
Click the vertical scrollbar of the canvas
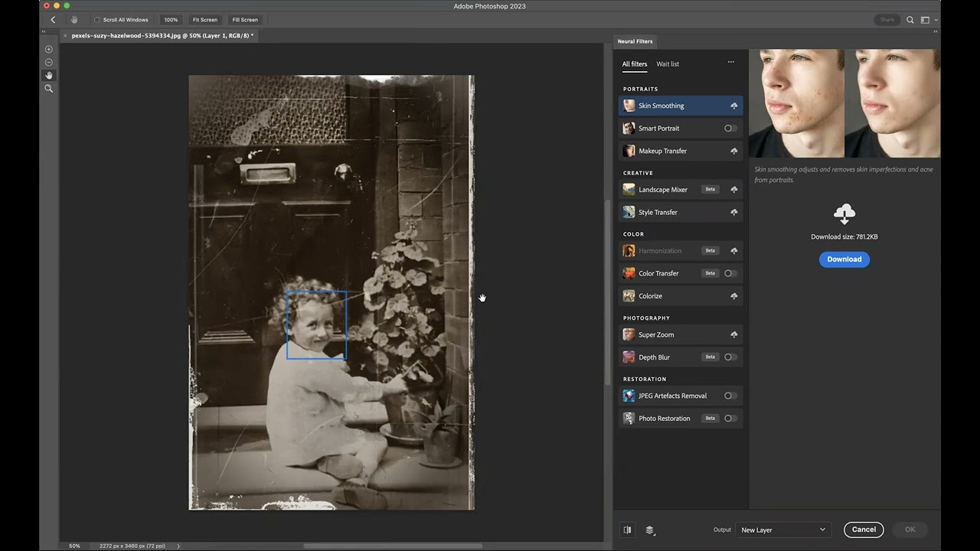tap(608, 292)
